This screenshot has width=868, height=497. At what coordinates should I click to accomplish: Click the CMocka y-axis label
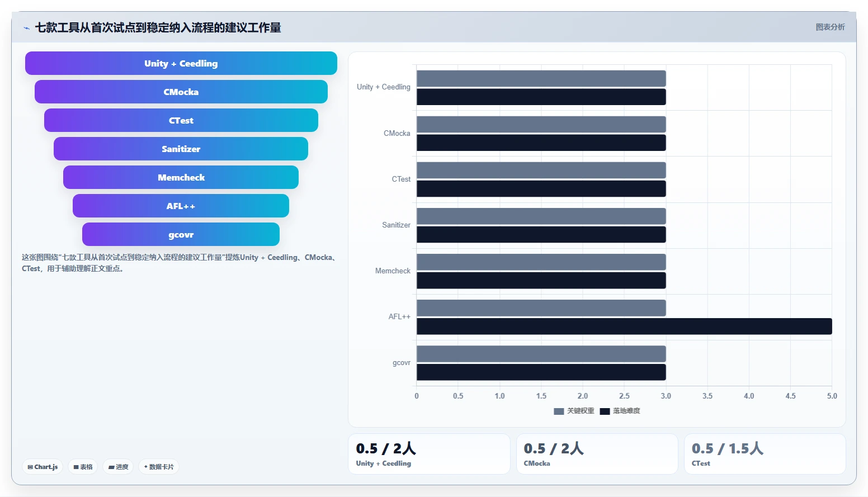[397, 134]
